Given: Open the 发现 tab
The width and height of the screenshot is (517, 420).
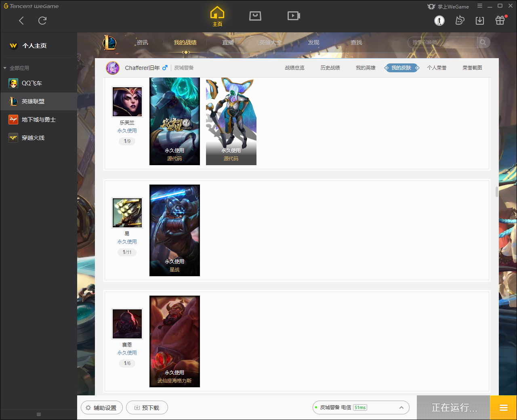Looking at the screenshot, I should [313, 42].
